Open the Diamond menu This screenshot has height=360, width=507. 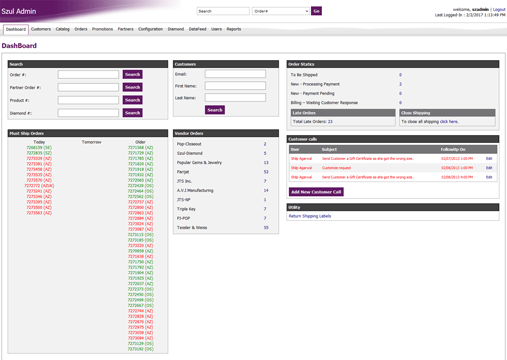[x=176, y=29]
